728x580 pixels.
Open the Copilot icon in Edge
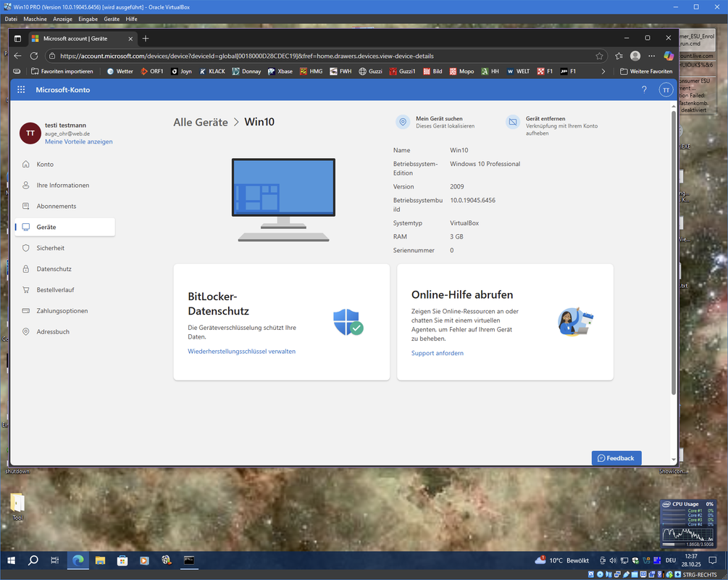(669, 56)
